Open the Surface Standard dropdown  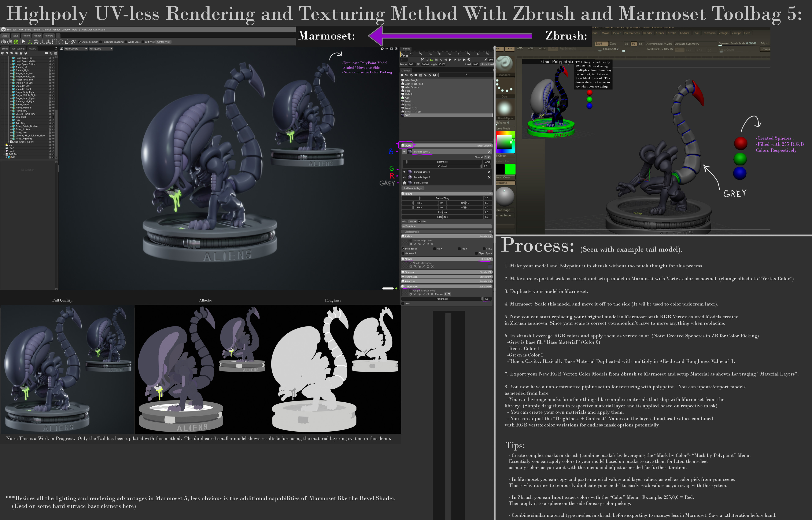[486, 236]
